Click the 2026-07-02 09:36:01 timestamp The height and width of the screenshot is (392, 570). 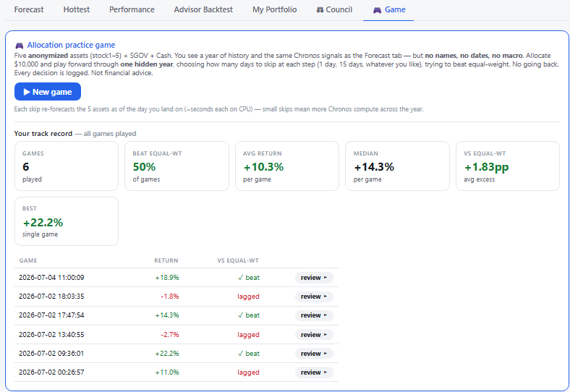tap(51, 354)
